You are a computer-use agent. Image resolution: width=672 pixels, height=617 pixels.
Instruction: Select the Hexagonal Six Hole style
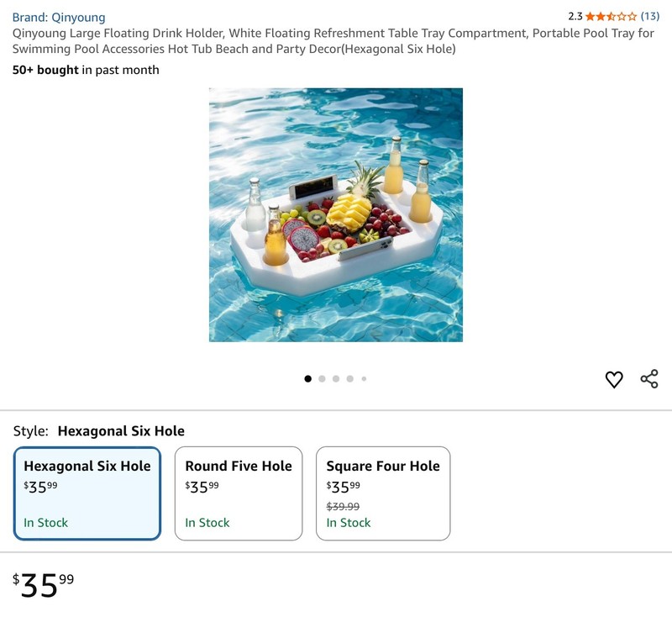coord(87,493)
